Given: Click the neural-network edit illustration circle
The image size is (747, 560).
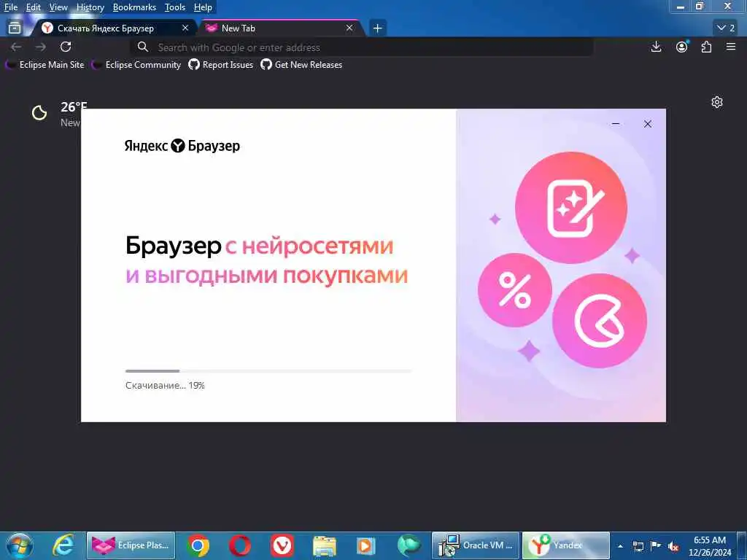Looking at the screenshot, I should coord(571,208).
